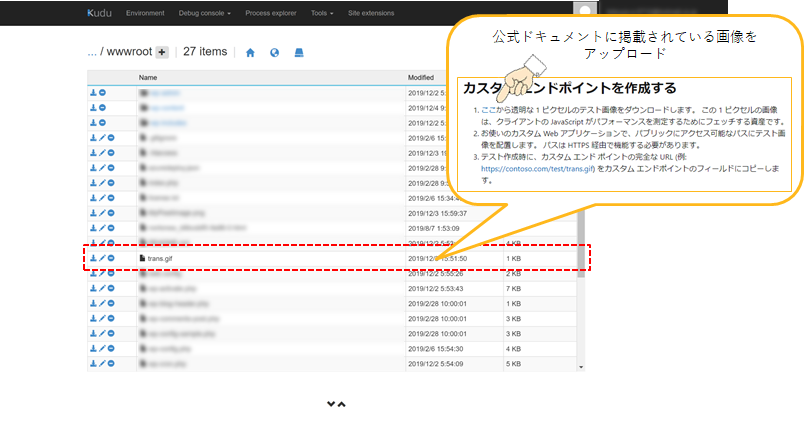The image size is (804, 433).
Task: Open the Site extensions page
Action: 371,13
